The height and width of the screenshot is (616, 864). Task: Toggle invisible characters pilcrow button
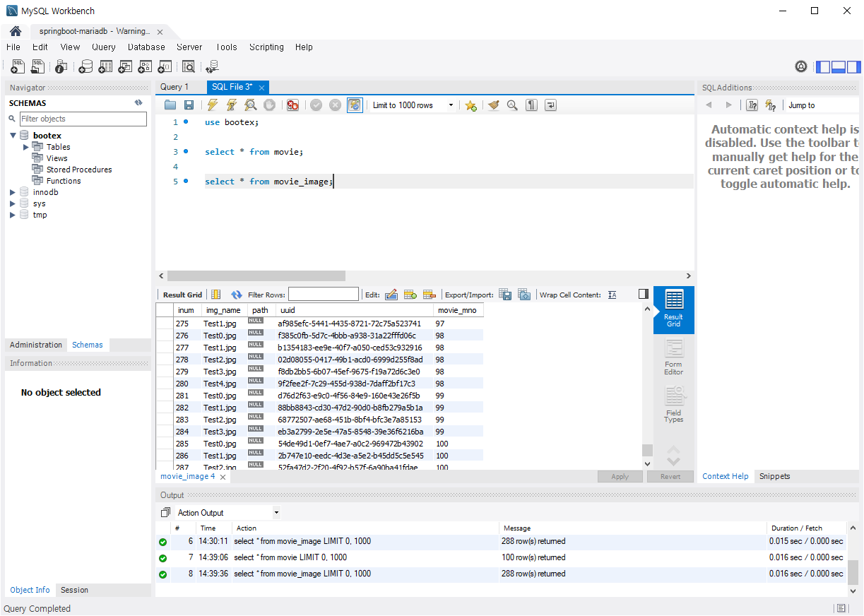point(531,105)
